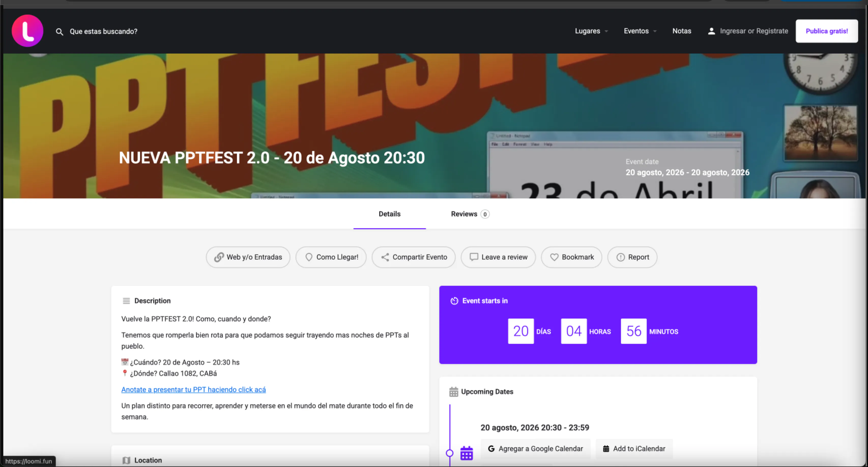The image size is (868, 467).
Task: Click the countdown days box showing 20
Action: point(521,331)
